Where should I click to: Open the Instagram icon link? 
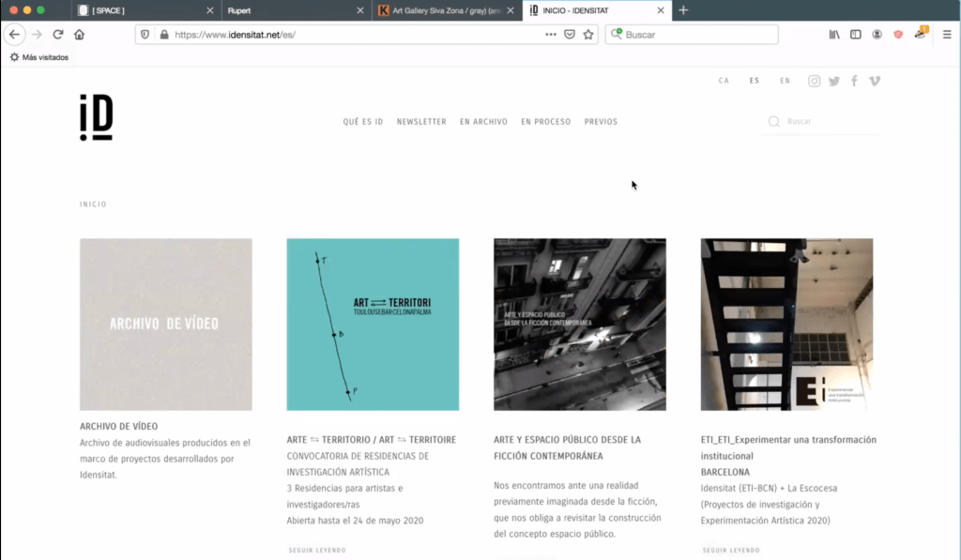coord(815,81)
